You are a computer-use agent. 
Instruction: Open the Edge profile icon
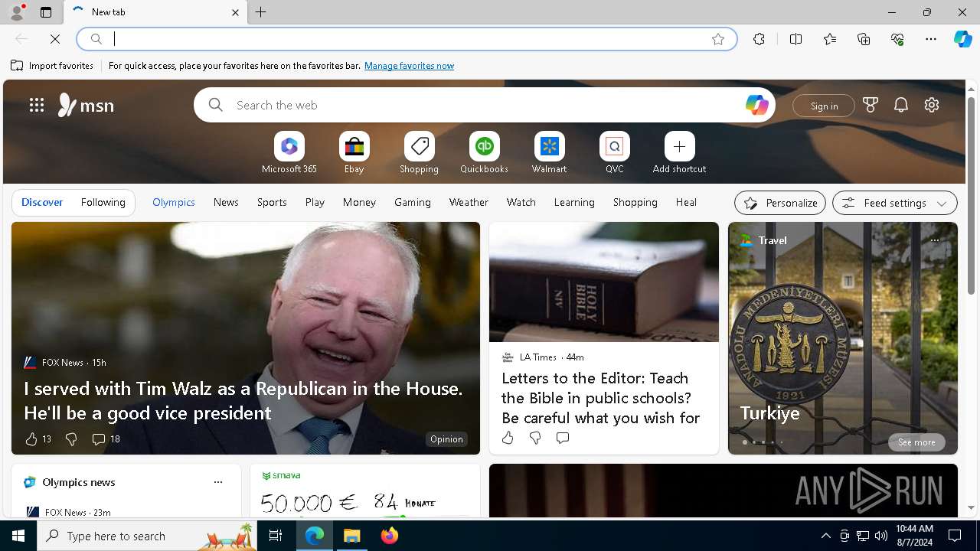pos(16,12)
